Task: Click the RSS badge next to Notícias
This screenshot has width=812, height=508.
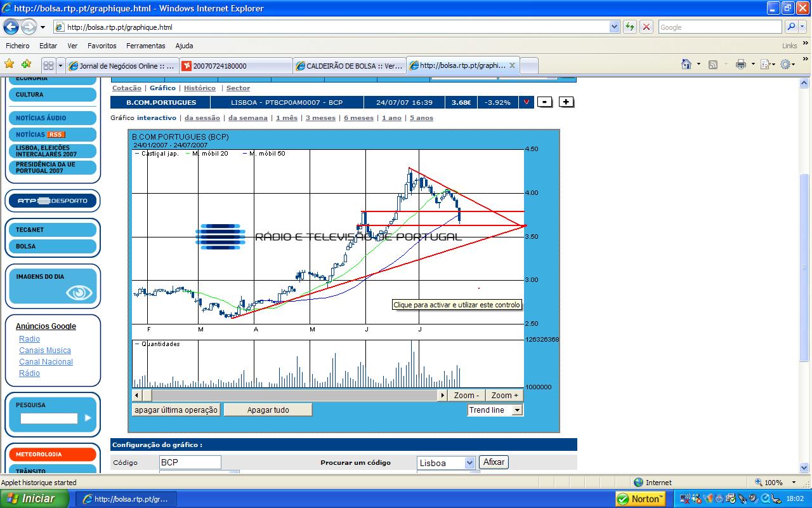Action: (56, 135)
